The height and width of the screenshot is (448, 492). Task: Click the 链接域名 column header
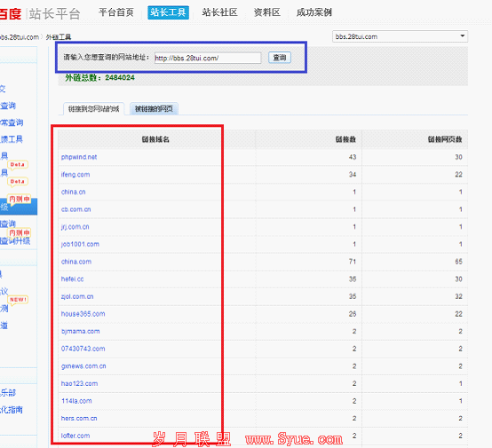tap(155, 139)
